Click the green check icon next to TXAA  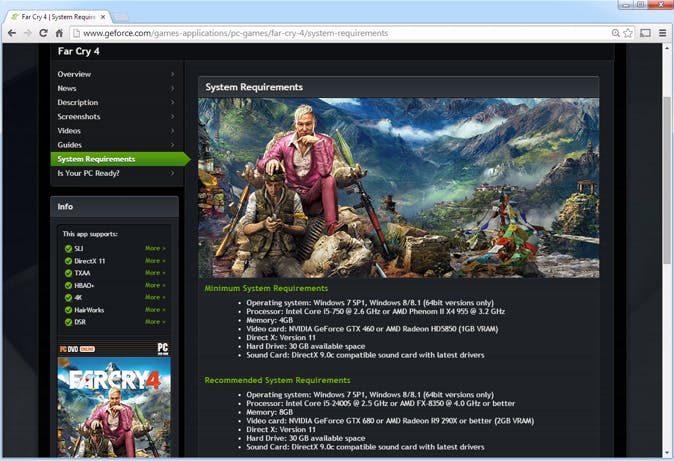pos(68,273)
